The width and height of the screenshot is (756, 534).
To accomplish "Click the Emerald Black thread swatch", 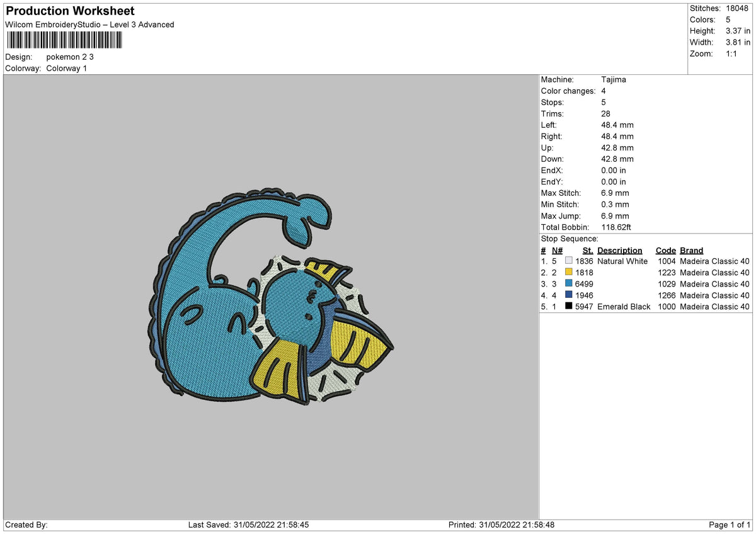I will (x=569, y=307).
